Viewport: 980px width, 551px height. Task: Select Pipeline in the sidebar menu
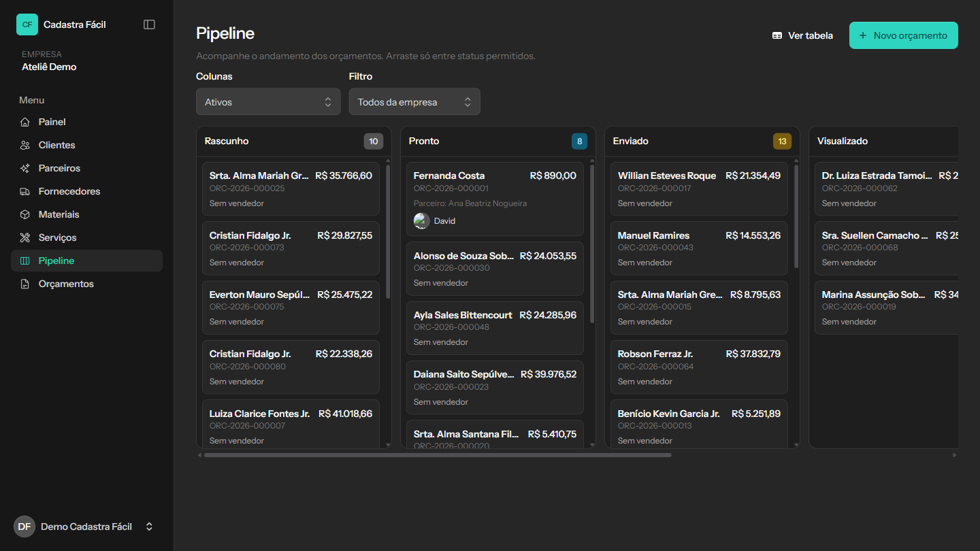[x=86, y=261]
